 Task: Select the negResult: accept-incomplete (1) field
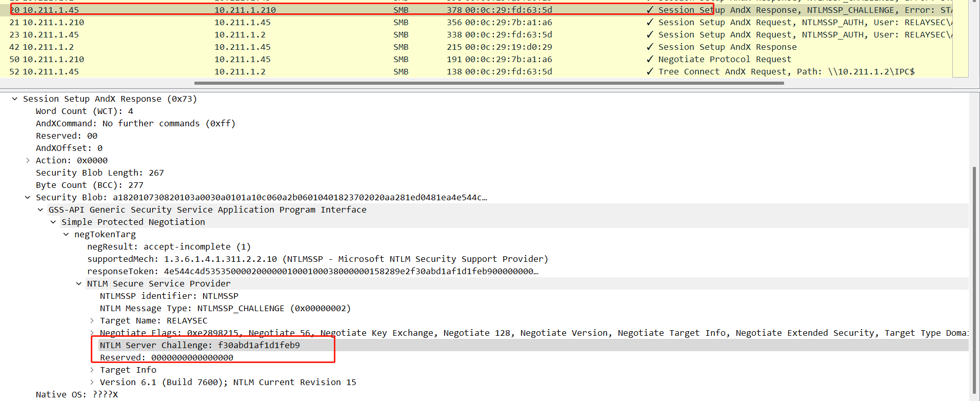[x=169, y=247]
